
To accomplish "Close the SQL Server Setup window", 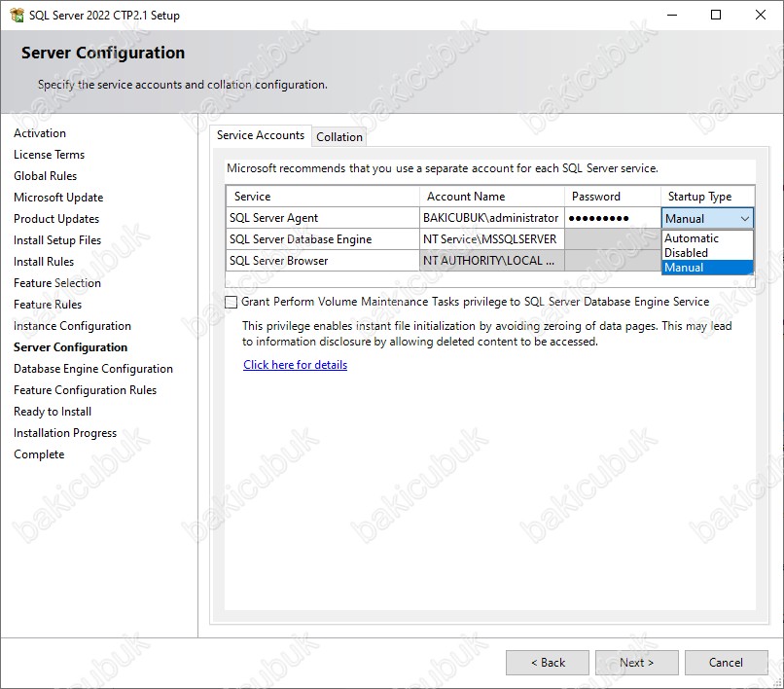I will coord(760,15).
